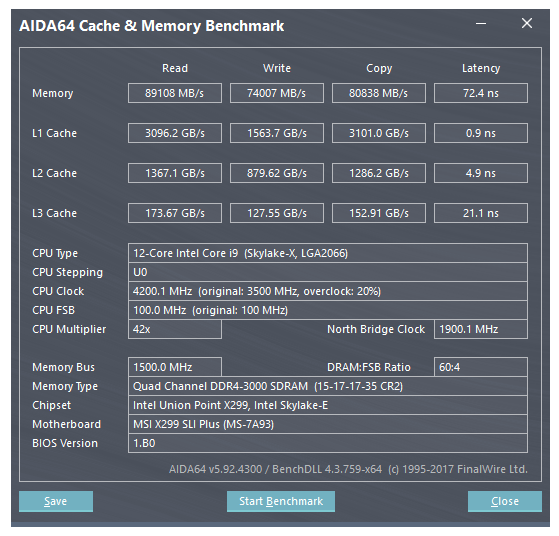Select the Memory Write value box

(277, 93)
